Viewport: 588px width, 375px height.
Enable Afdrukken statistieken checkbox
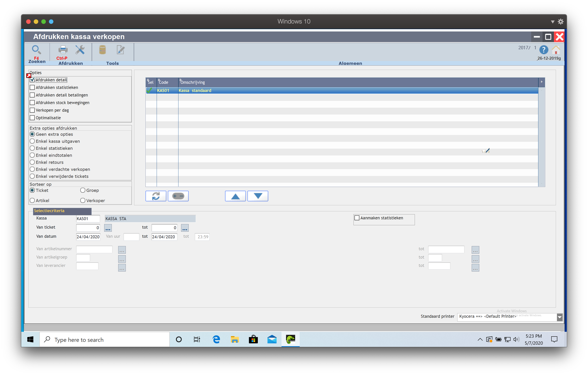32,88
